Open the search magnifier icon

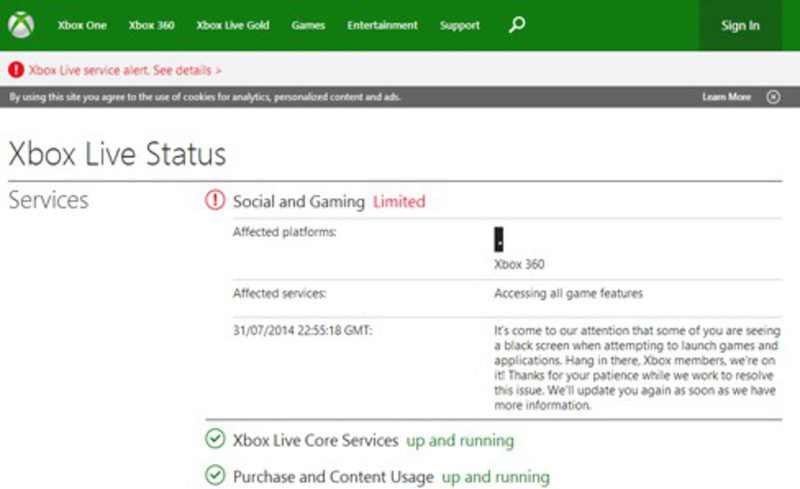[x=517, y=25]
